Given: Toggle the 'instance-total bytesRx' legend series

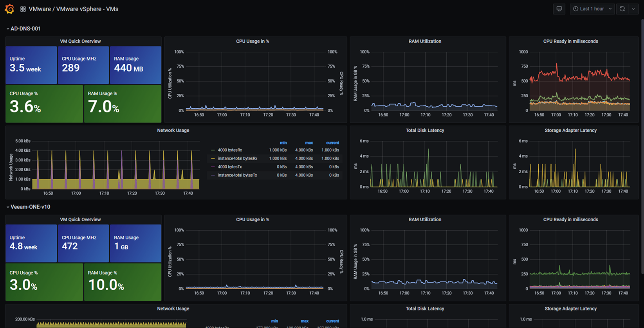Looking at the screenshot, I should [x=237, y=158].
